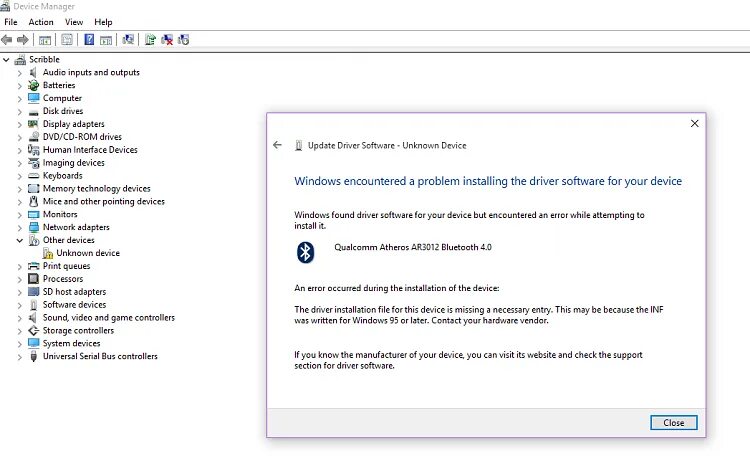Expand the Print queues chevron
750x461 pixels.
[19, 266]
